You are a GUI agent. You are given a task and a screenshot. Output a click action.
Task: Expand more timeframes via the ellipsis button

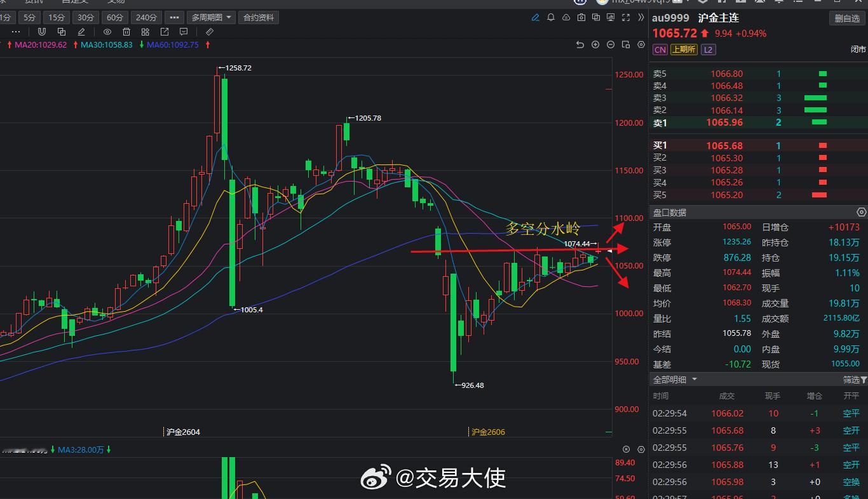174,17
